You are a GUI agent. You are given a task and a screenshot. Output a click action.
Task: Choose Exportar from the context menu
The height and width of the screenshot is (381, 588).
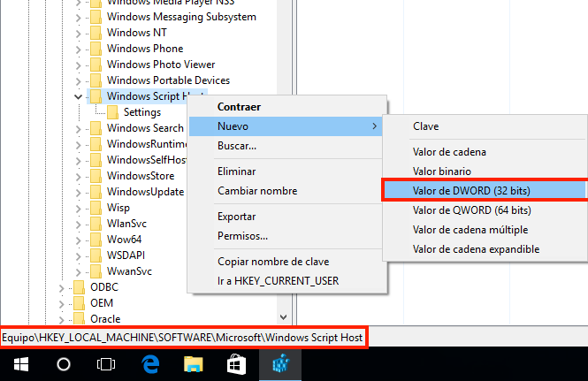click(x=237, y=217)
